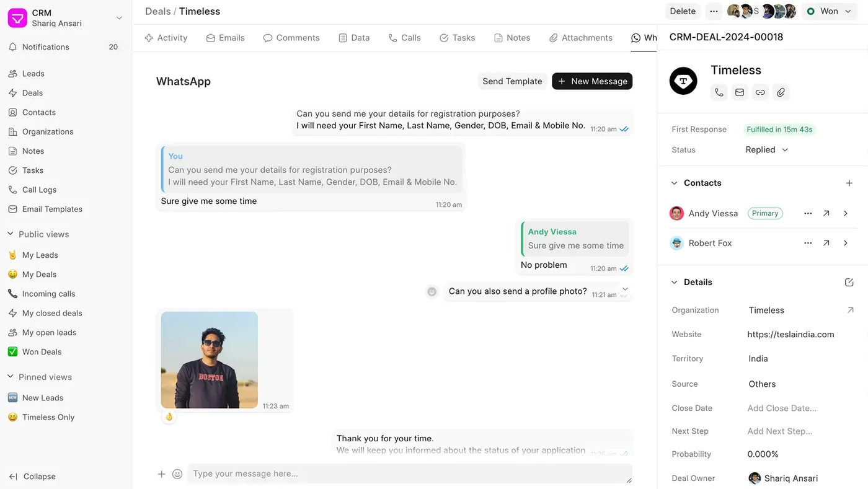Click the link icon under Timeless
The width and height of the screenshot is (868, 489).
pyautogui.click(x=760, y=92)
